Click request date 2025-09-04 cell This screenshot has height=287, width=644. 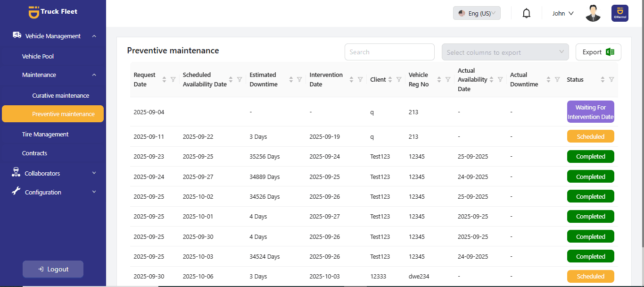click(149, 112)
